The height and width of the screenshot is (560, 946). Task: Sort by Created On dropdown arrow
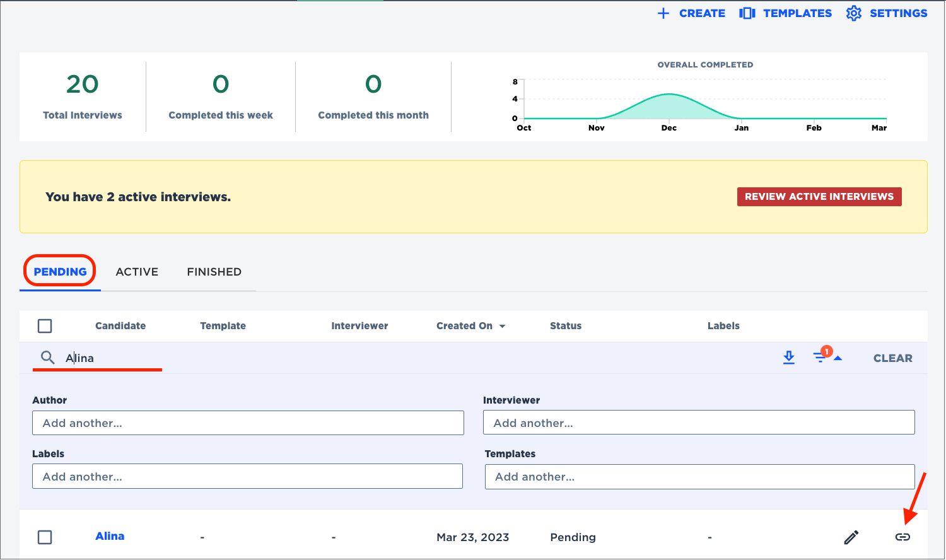coord(503,326)
